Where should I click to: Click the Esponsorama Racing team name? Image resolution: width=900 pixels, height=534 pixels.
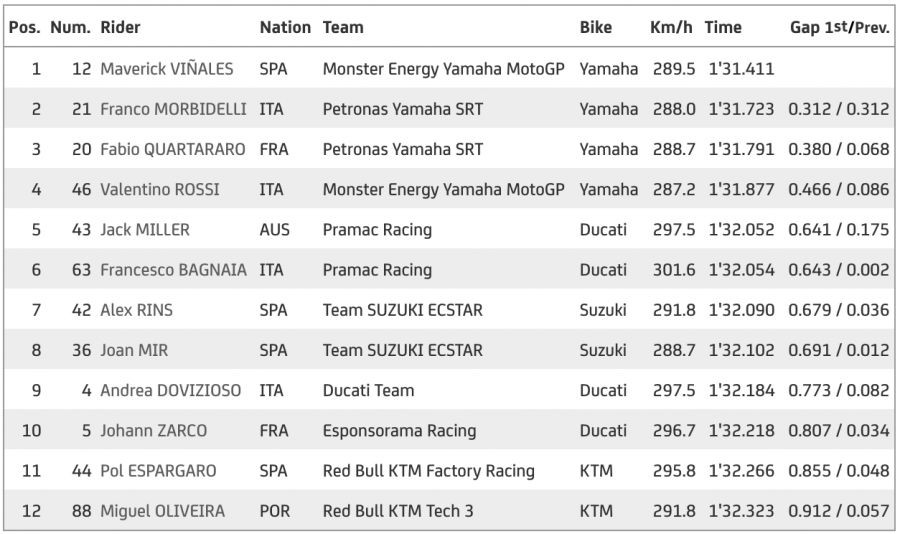[399, 431]
